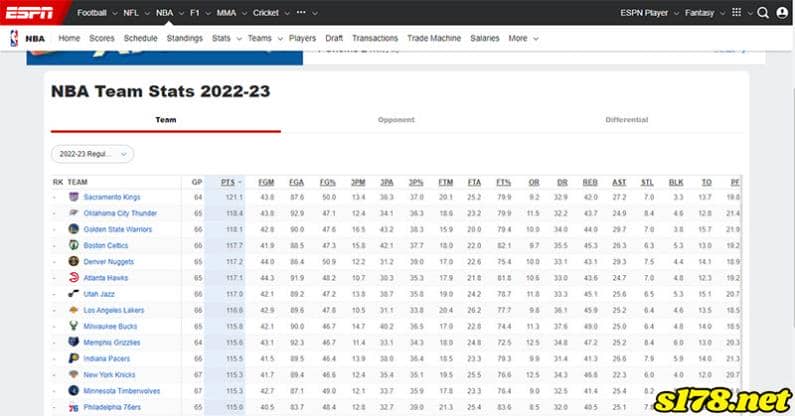Click Oklahoma City Thunder team logo
This screenshot has height=416, width=795.
point(74,213)
